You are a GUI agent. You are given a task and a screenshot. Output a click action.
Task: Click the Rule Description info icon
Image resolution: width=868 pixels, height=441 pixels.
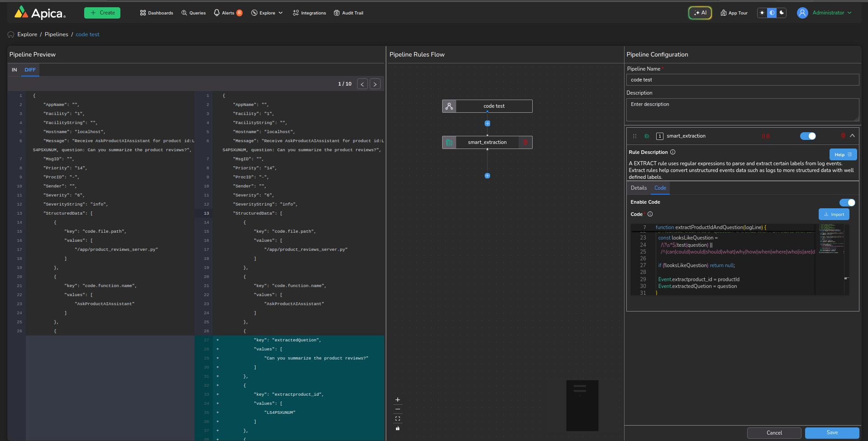pyautogui.click(x=672, y=152)
